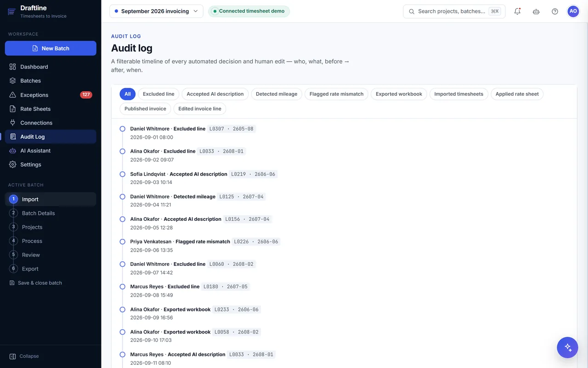Screen dimensions: 588x368
Task: Click the search projects and batches field
Action: point(454,11)
